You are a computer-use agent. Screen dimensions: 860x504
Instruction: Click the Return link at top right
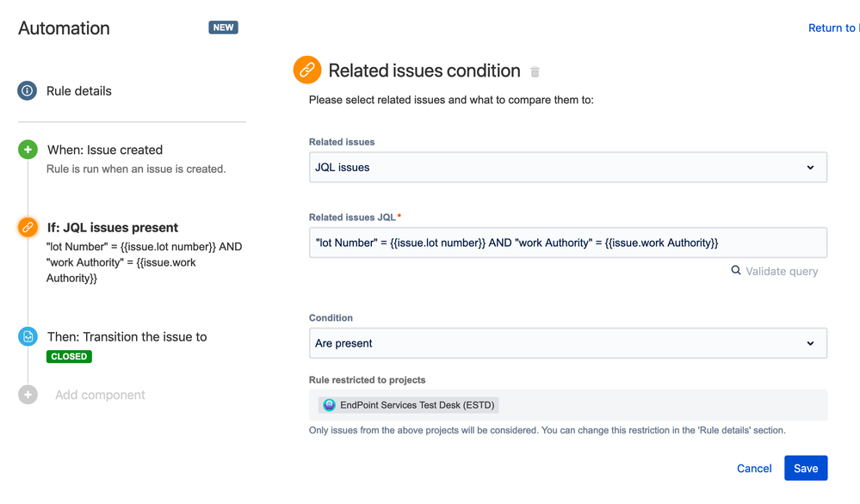pyautogui.click(x=832, y=28)
